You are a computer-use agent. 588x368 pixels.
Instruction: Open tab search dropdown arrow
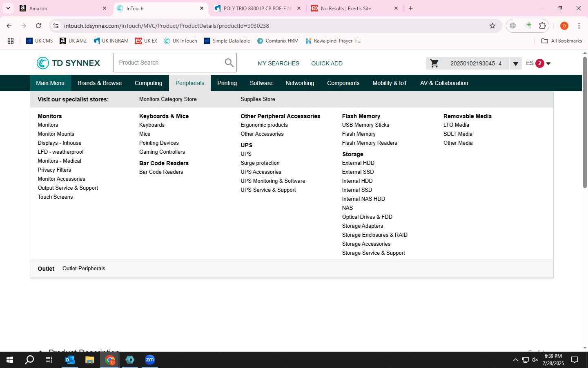tap(8, 8)
